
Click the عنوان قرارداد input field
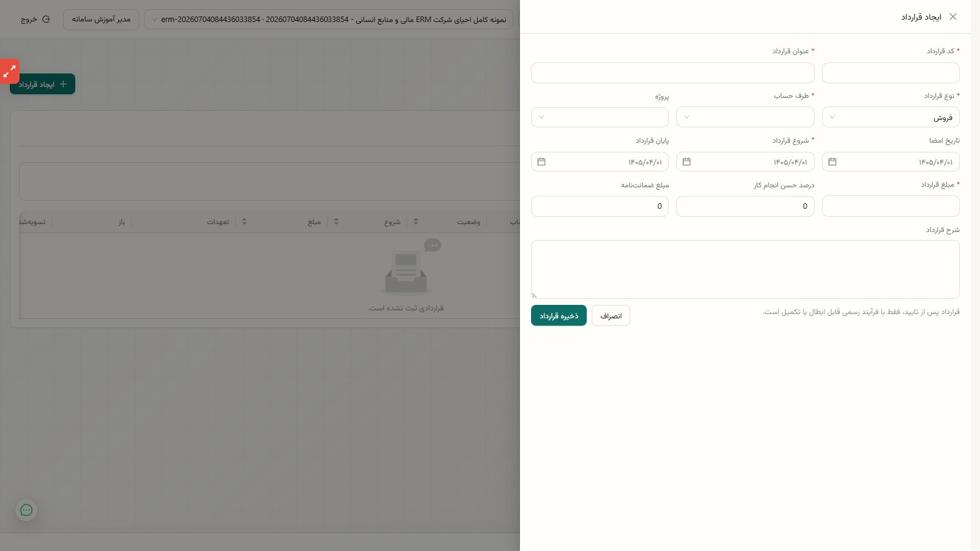pos(673,73)
